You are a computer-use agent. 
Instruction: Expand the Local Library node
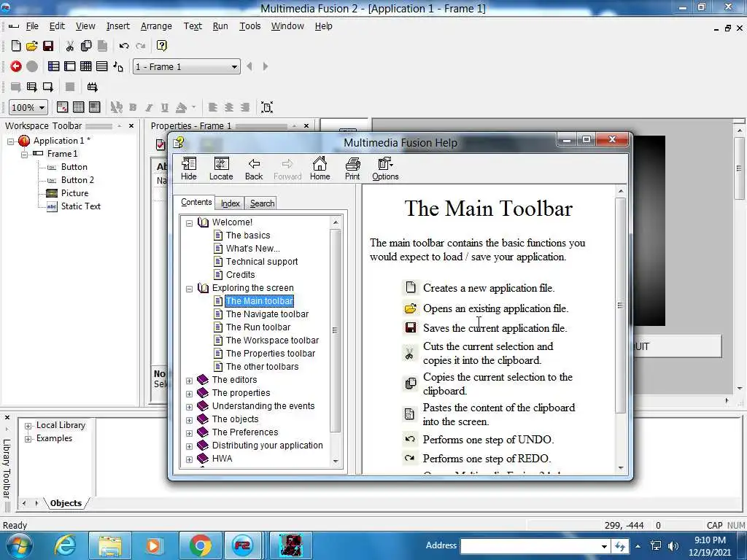[28, 426]
